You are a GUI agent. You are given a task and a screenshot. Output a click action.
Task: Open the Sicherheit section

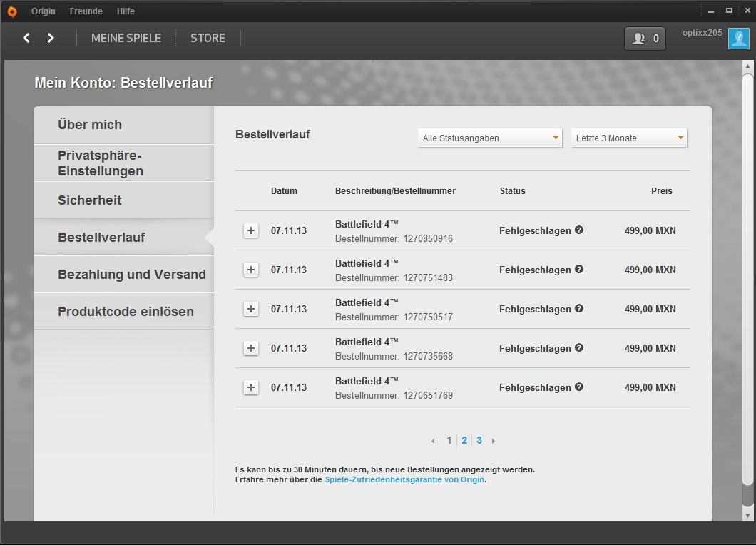tap(124, 200)
